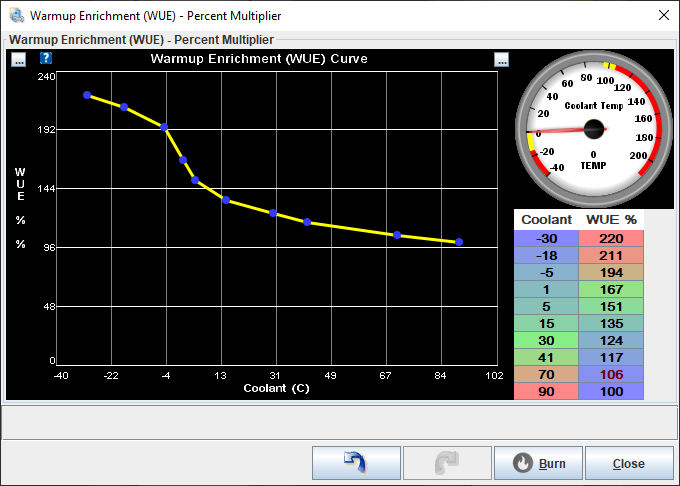Select coolant cell 30
The image size is (680, 486).
[546, 340]
